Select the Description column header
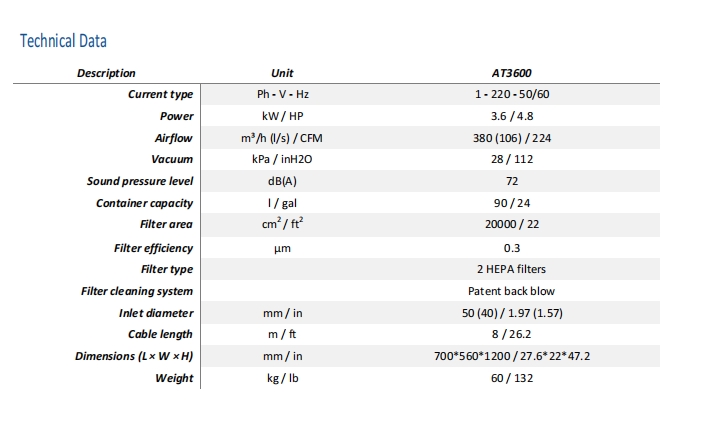The image size is (711, 426). 106,73
